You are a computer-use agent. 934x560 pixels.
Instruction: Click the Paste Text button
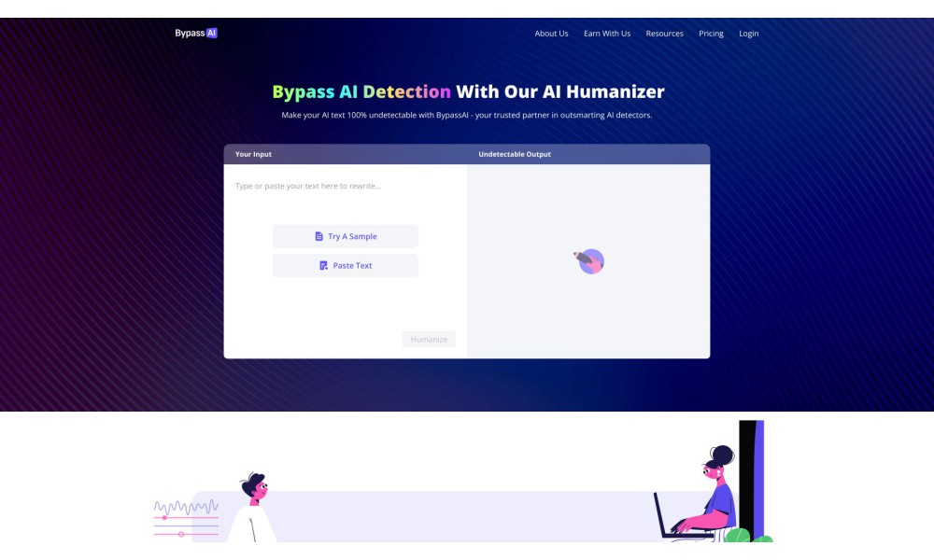coord(346,265)
